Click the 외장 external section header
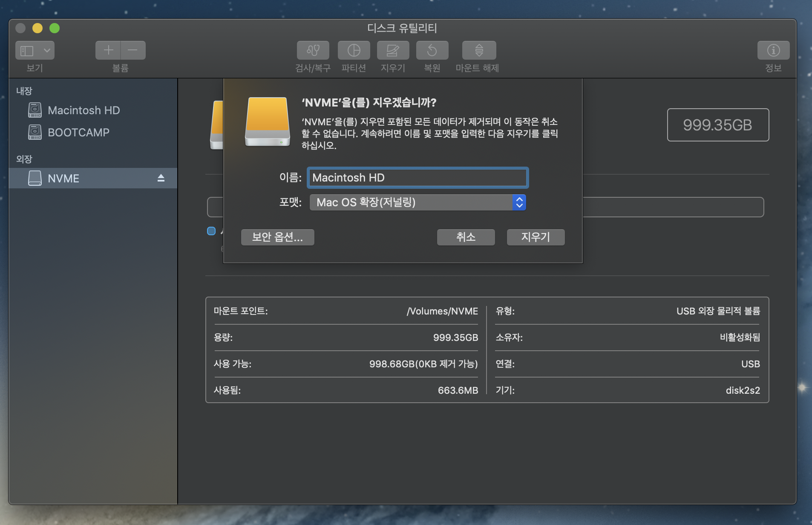This screenshot has width=812, height=525. tap(24, 159)
